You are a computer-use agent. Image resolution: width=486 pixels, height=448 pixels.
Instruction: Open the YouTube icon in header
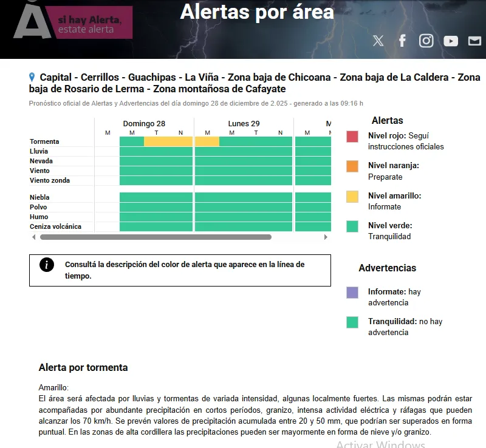(451, 41)
